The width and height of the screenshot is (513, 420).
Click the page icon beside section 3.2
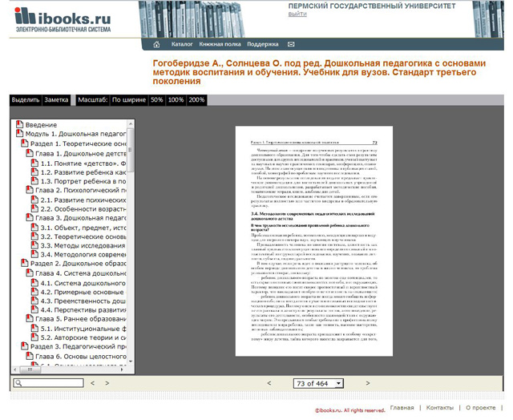34,236
